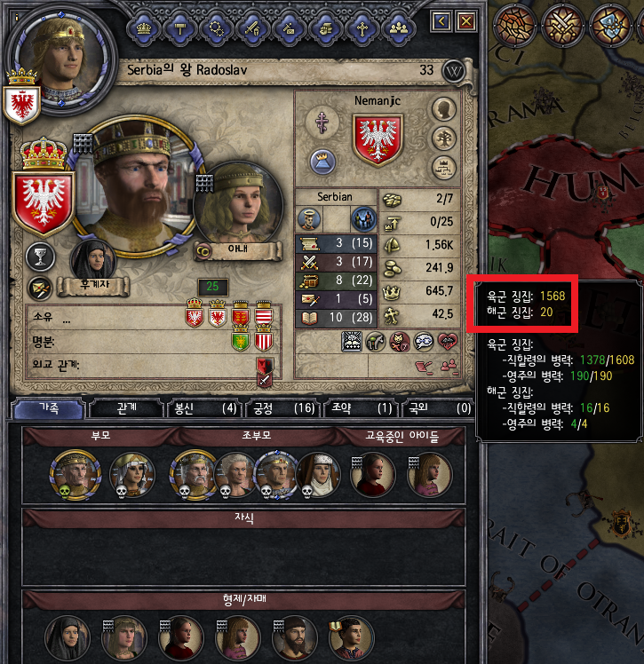This screenshot has width=644, height=664.
Task: Select the wife's portrait
Action: point(239,203)
